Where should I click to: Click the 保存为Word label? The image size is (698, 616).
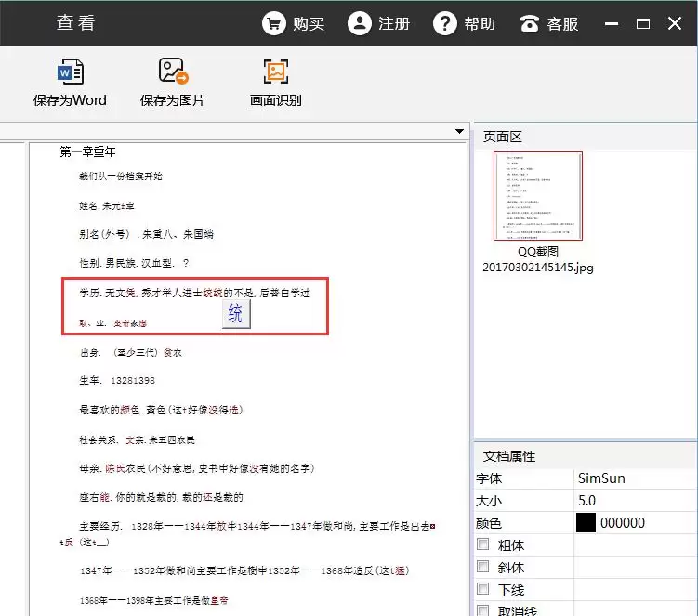[70, 100]
